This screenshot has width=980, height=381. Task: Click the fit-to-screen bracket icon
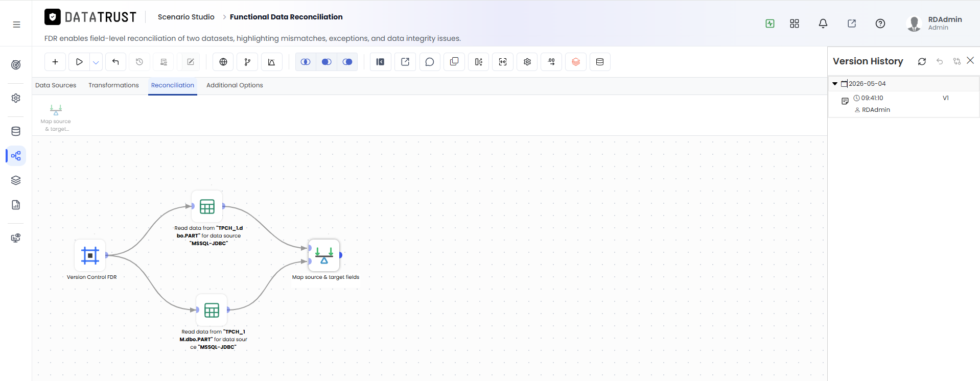pos(503,62)
